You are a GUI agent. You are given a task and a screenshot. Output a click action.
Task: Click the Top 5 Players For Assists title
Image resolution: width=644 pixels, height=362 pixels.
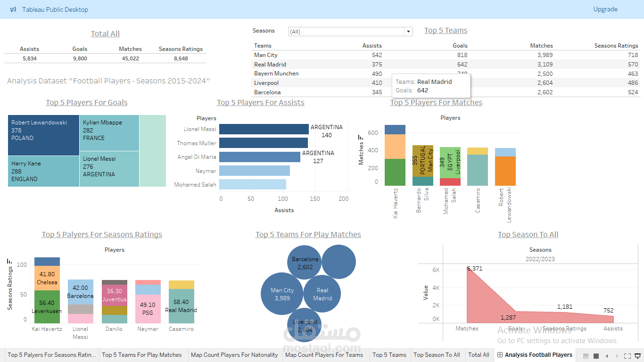pyautogui.click(x=261, y=102)
